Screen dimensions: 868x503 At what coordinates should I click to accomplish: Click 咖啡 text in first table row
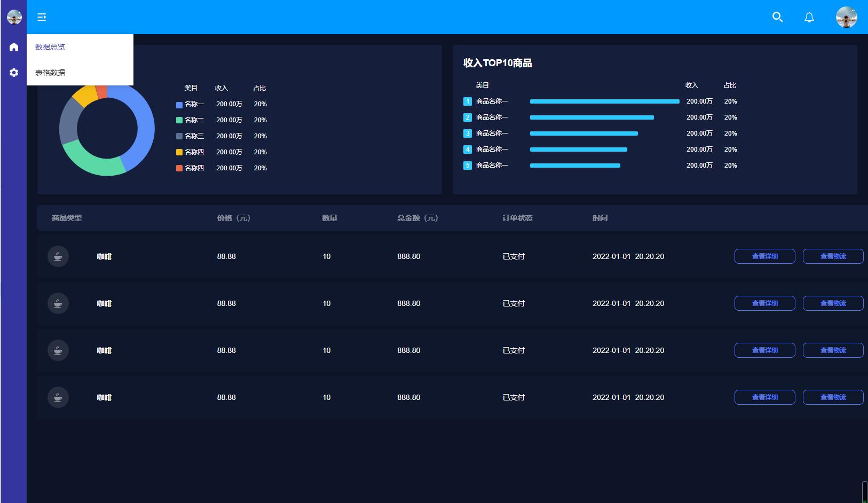click(104, 256)
